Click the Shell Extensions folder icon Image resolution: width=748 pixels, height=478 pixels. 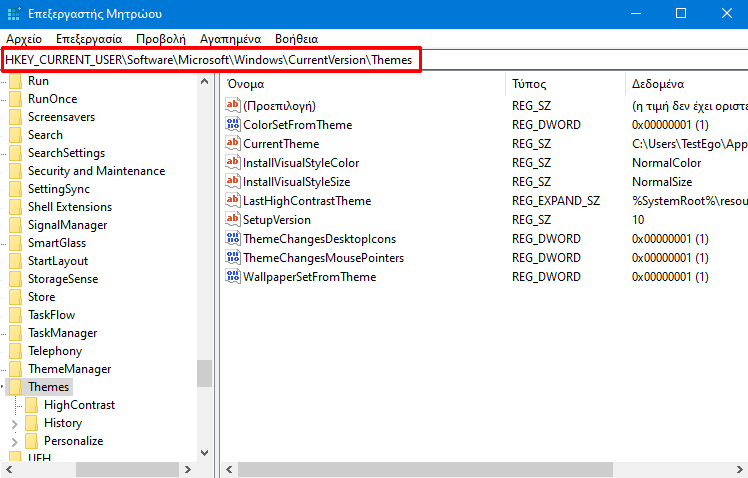15,207
